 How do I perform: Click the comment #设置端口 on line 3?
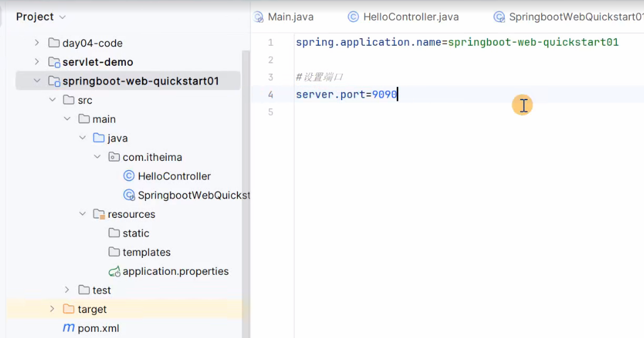point(320,77)
